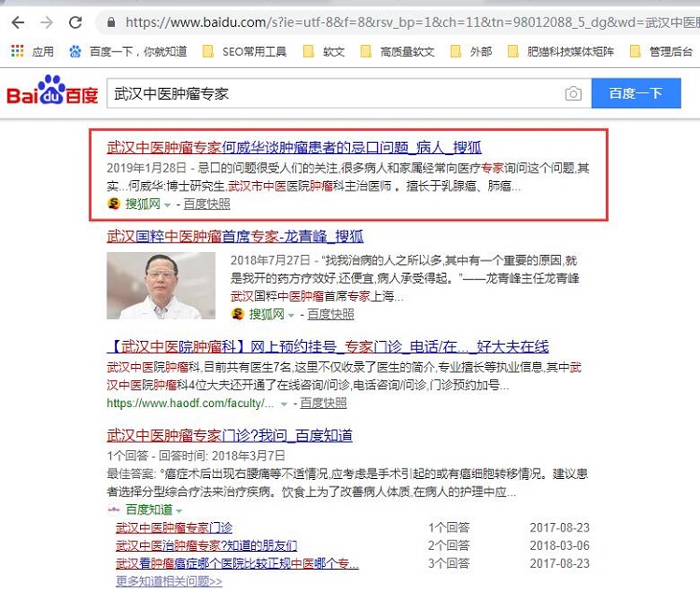Image resolution: width=700 pixels, height=592 pixels.
Task: Click the 搜狐网 source label of the 何威华 result
Action: pos(143,204)
